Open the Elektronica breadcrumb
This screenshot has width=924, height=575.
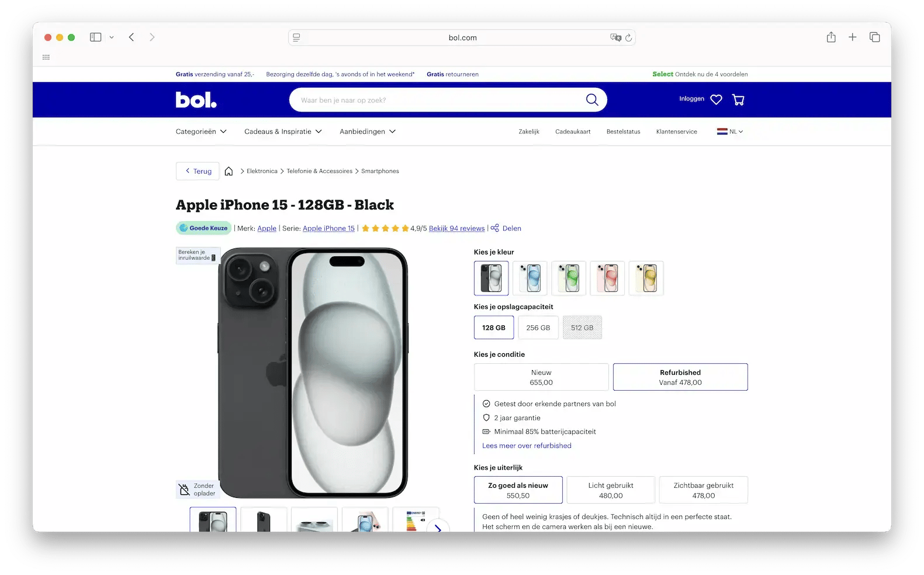[262, 171]
